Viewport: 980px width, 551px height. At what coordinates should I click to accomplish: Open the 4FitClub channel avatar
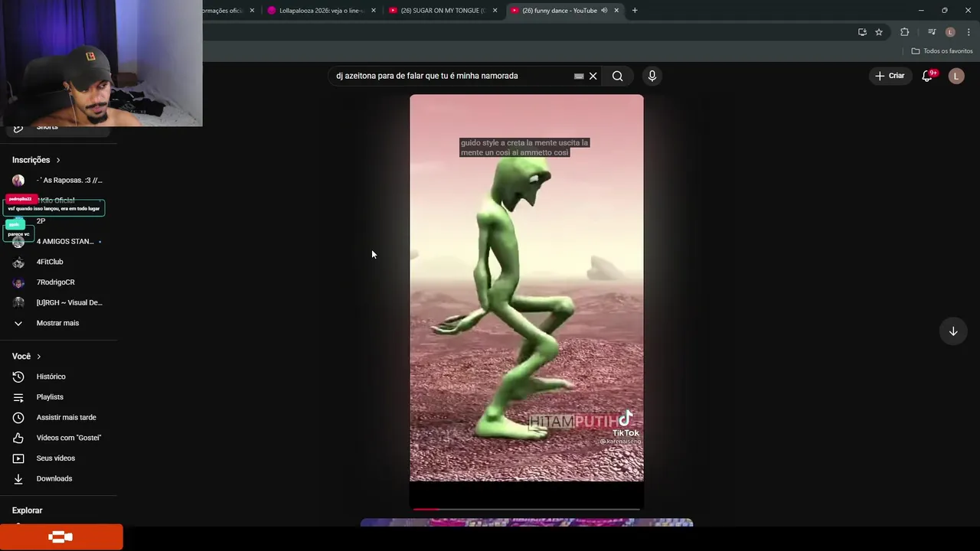tap(18, 262)
